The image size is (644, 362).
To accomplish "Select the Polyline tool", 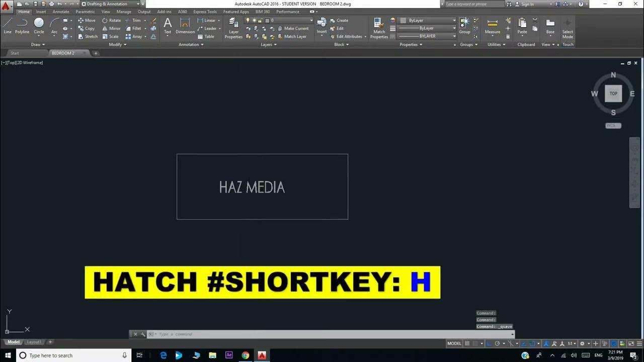I will click(22, 25).
